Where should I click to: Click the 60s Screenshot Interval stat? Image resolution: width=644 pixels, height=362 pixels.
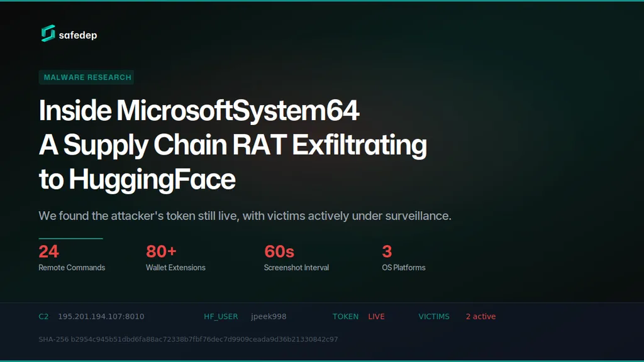click(x=296, y=258)
